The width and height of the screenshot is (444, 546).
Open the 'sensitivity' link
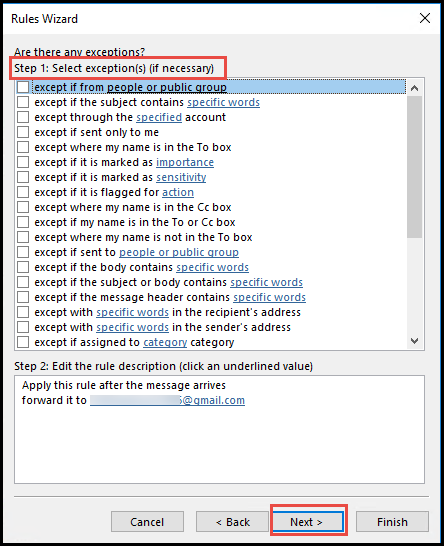coord(181,177)
